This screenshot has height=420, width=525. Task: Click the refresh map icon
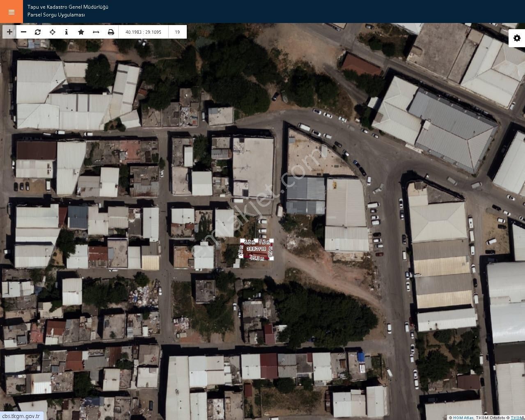pyautogui.click(x=38, y=32)
